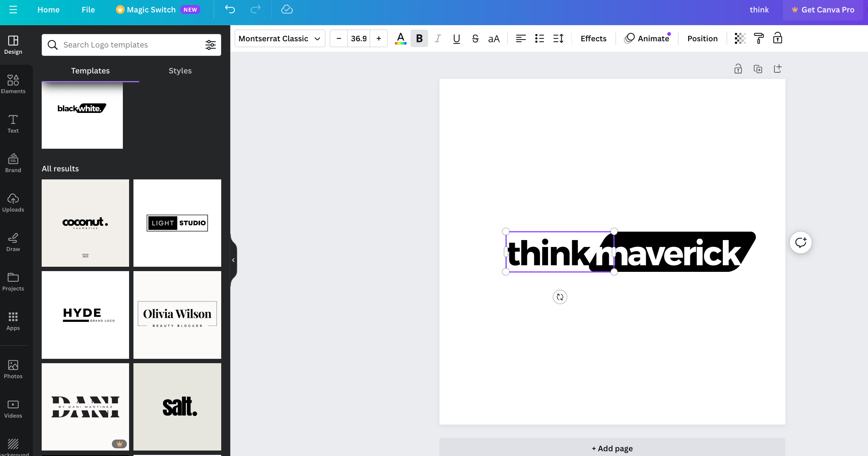Open the Projects panel

click(13, 281)
